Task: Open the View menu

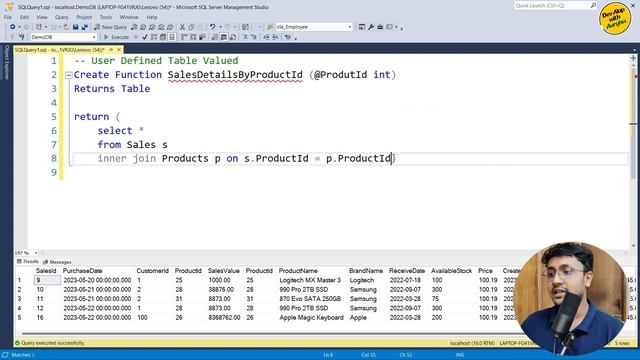Action: (x=42, y=17)
